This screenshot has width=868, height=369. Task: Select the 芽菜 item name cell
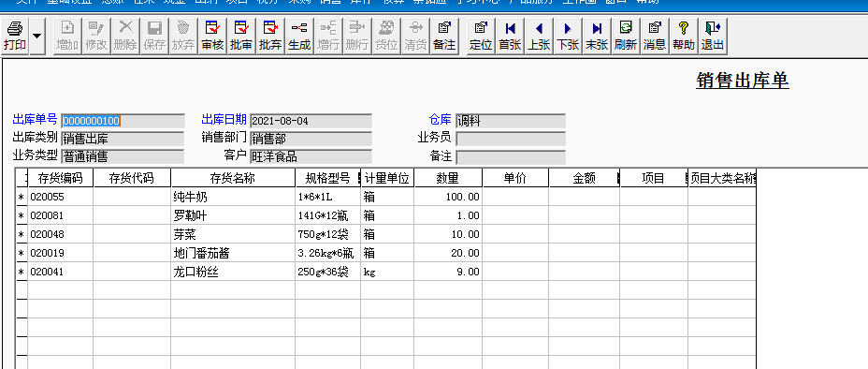(233, 234)
